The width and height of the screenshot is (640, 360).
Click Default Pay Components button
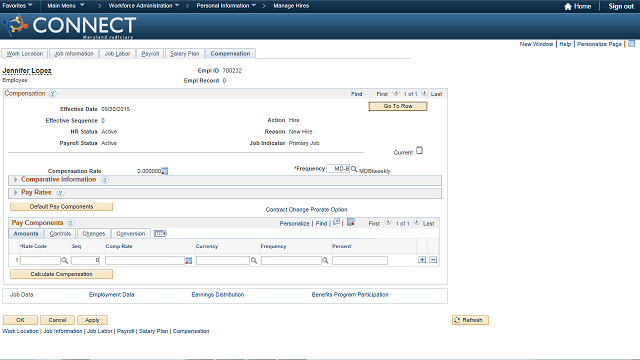[61, 207]
